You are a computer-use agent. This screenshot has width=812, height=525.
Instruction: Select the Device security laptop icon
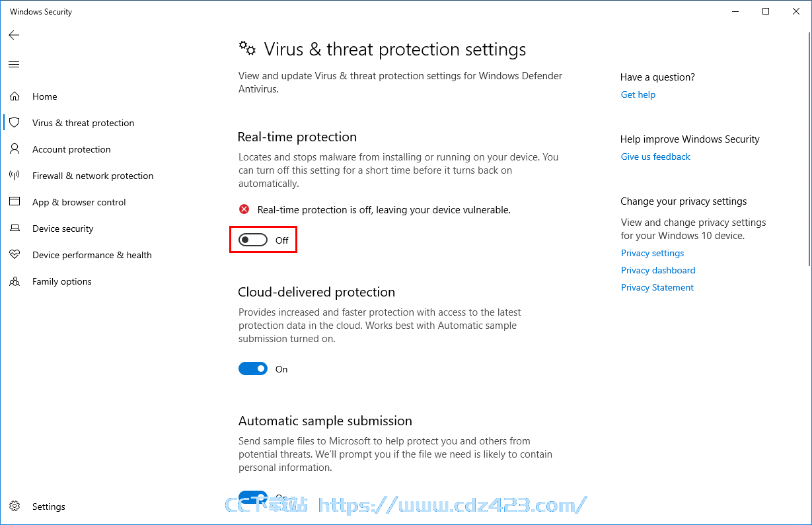click(x=15, y=228)
